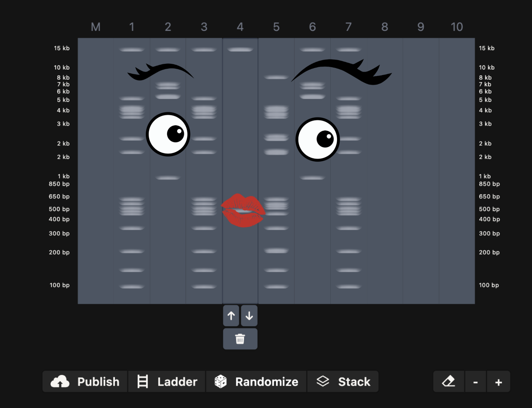
Task: Click the 300 bp band in lane 3
Action: [x=204, y=228]
